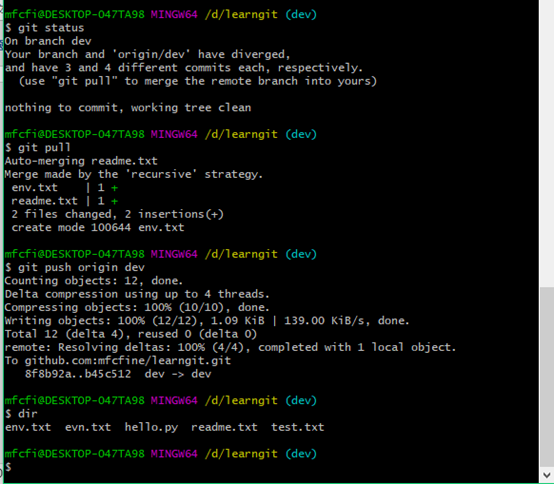Select 'nothing to commit, working tree clean'
This screenshot has height=484, width=554.
tap(128, 107)
